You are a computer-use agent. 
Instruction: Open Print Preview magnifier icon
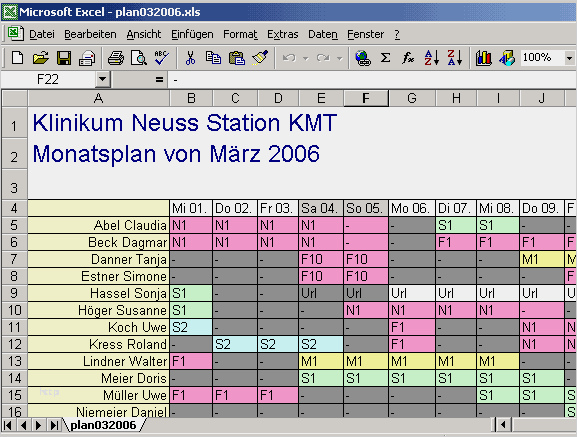pyautogui.click(x=139, y=58)
